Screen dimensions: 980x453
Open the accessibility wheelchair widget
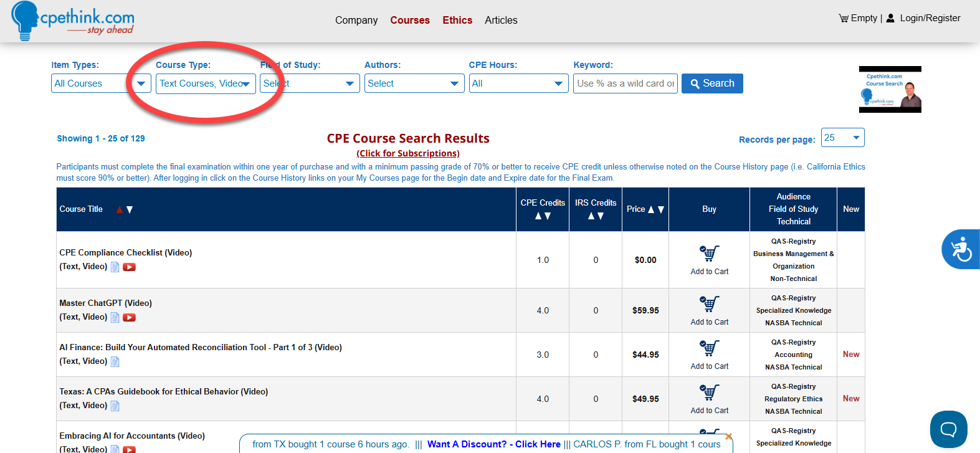point(961,249)
